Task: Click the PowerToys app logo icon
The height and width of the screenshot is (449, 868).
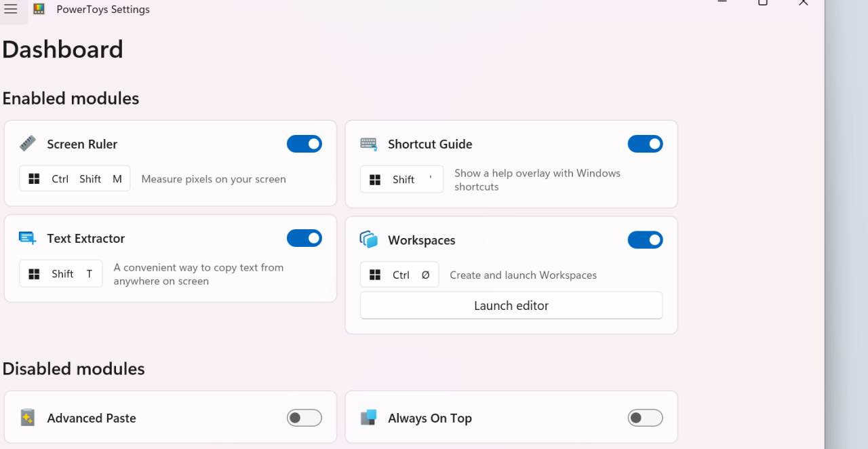Action: pyautogui.click(x=39, y=9)
